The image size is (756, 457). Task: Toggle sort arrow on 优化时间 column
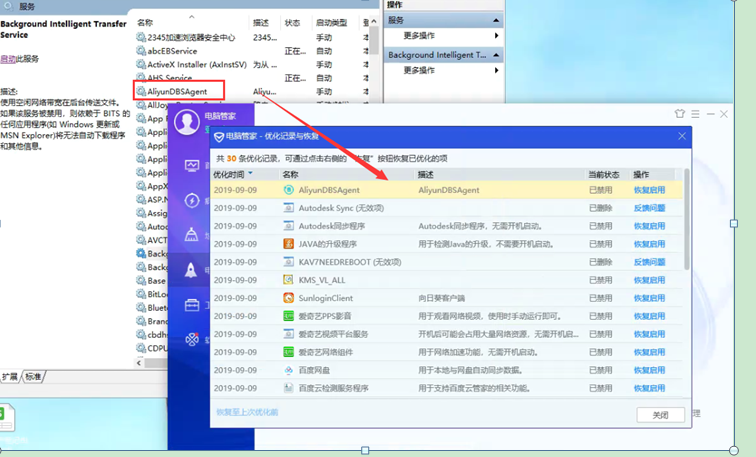[x=250, y=173]
